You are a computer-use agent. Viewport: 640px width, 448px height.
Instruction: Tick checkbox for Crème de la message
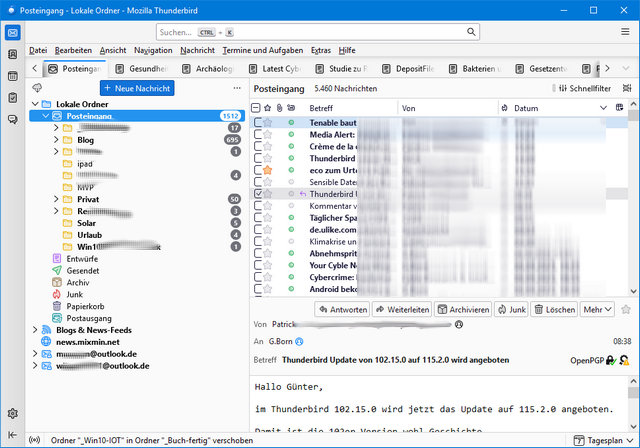coord(258,146)
